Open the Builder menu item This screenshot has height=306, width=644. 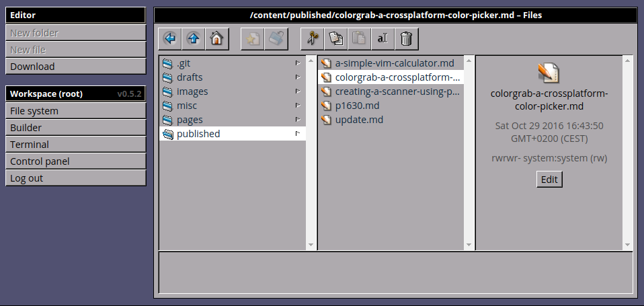coord(75,128)
